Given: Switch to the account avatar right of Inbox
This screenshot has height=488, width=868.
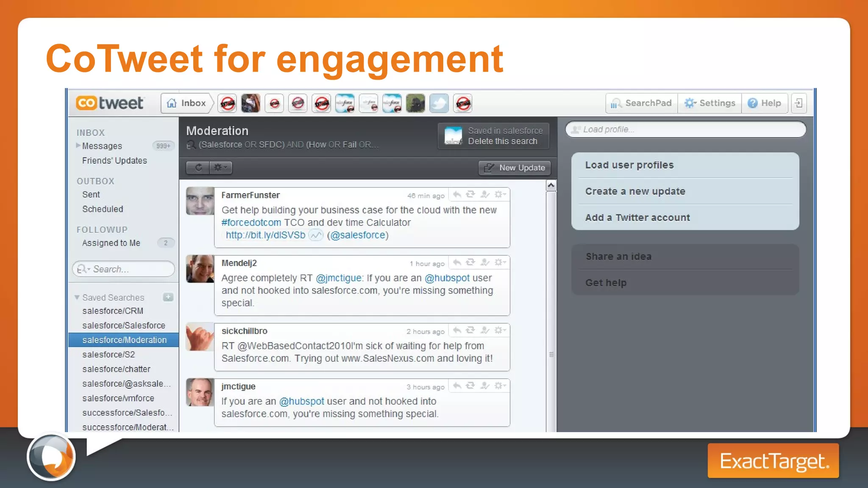Looking at the screenshot, I should pos(228,103).
